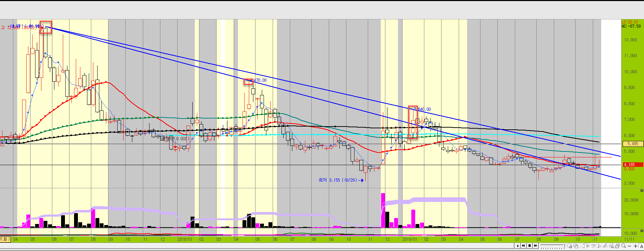This screenshot has width=644, height=251.
Task: Zoom in chart with the plus icon
Action: tap(636, 246)
